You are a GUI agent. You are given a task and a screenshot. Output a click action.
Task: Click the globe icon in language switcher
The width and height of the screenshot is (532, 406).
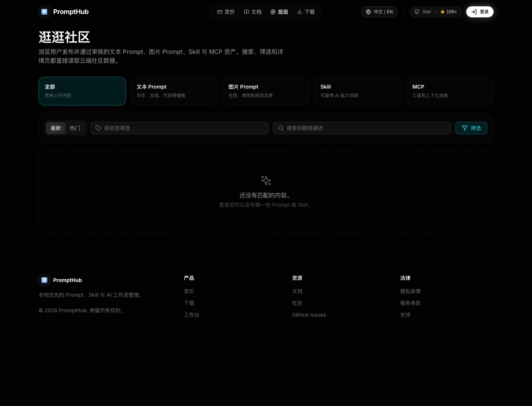(368, 12)
